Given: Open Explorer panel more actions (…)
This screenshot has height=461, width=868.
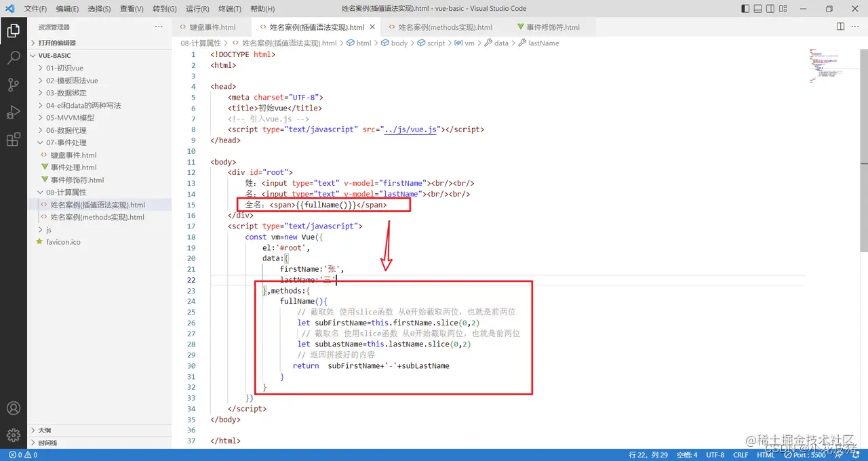Looking at the screenshot, I should pos(159,27).
